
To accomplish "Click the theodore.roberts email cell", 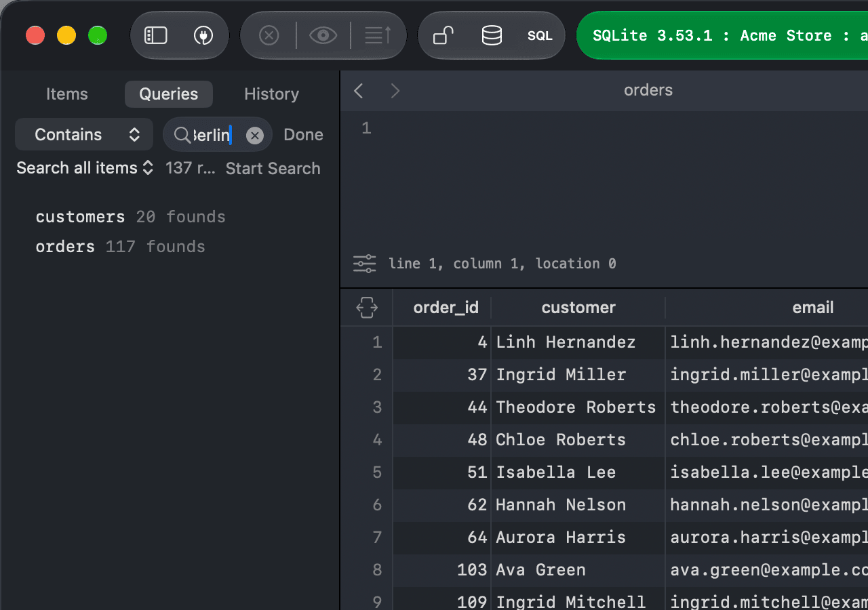I will pyautogui.click(x=767, y=407).
